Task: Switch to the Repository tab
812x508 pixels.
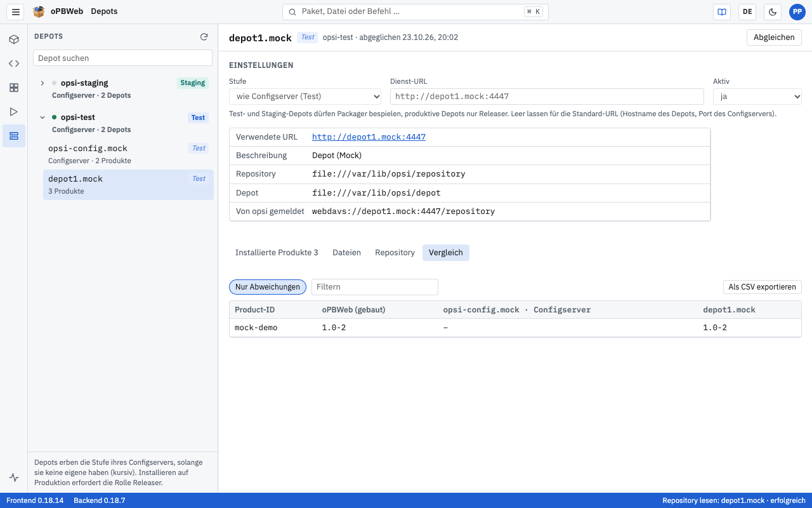Action: pyautogui.click(x=395, y=253)
